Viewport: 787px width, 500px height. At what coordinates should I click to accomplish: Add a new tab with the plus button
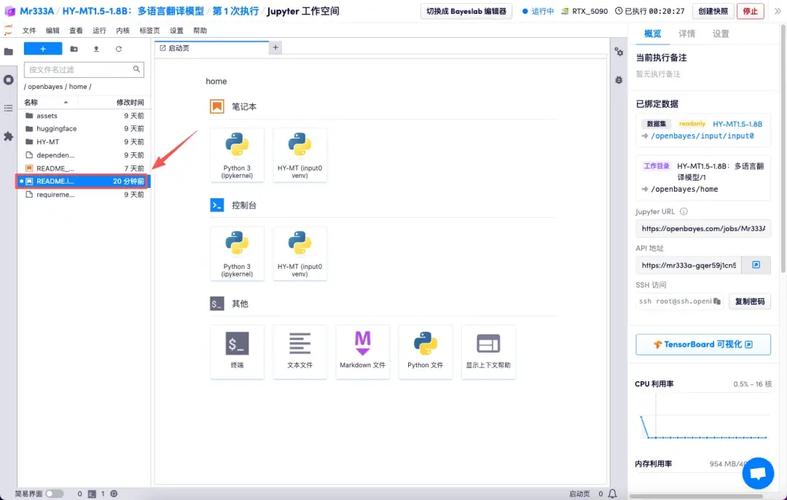click(x=275, y=48)
